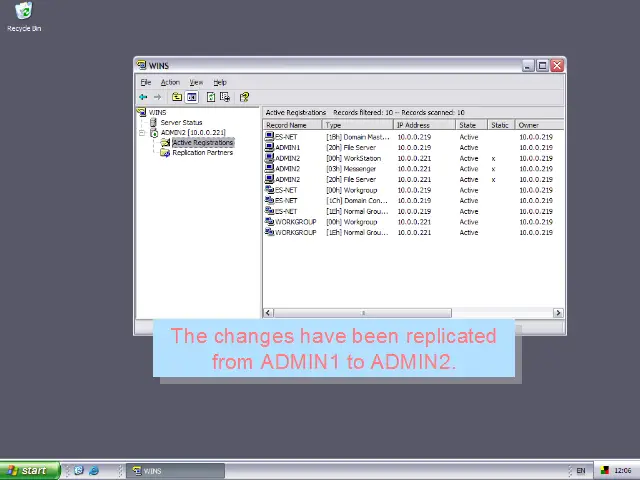Screen dimensions: 640x480
Task: Click icon of ADMIN2 WorkStation record
Action: point(269,158)
